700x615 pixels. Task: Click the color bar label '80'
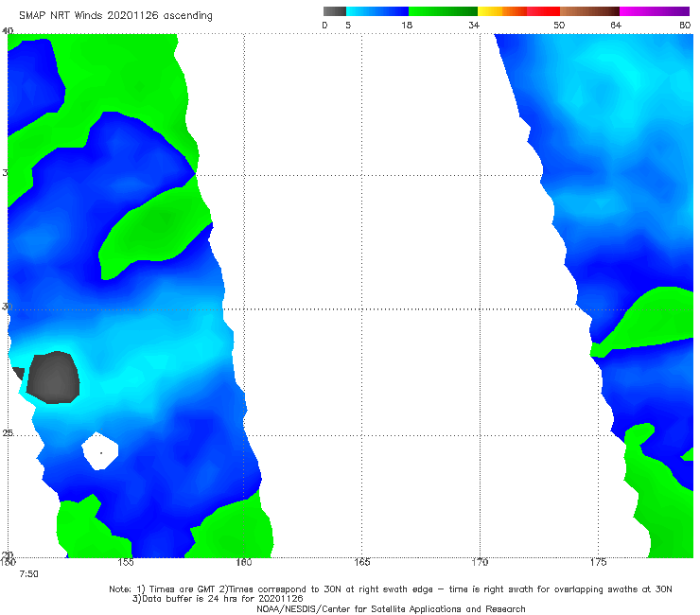[x=685, y=26]
